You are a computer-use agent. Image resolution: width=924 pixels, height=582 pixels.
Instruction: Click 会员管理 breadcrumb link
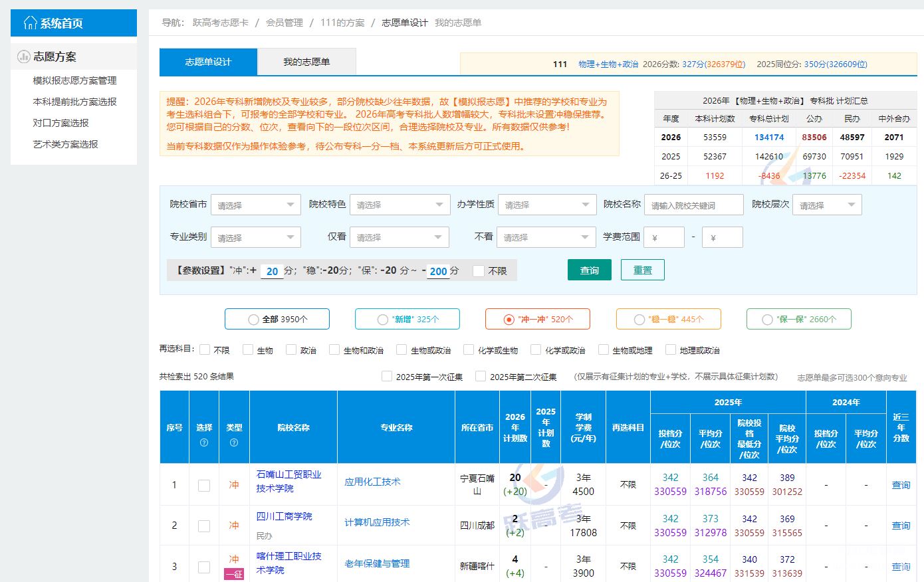coord(285,23)
